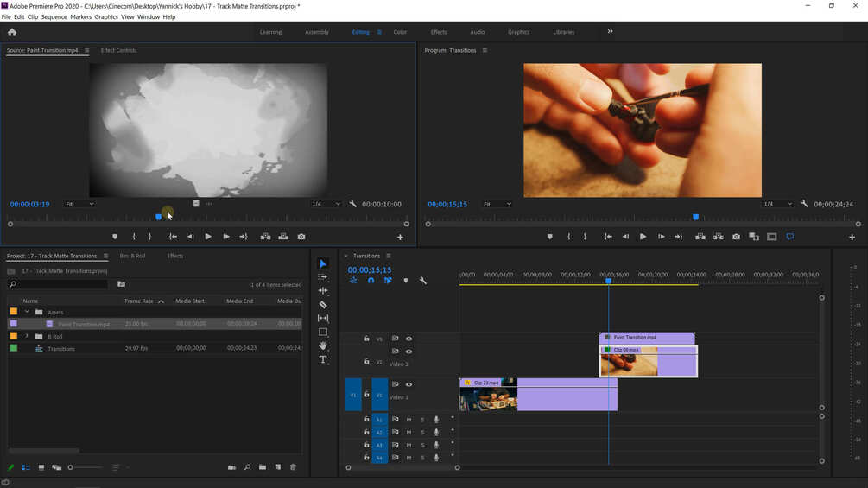Open Program monitor 1/4 playback resolution dropdown
The image size is (868, 488).
777,204
